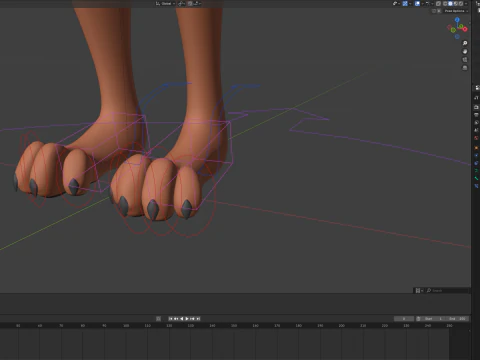The image size is (480, 360).
Task: Switch to solid viewport shading
Action: coord(450,4)
